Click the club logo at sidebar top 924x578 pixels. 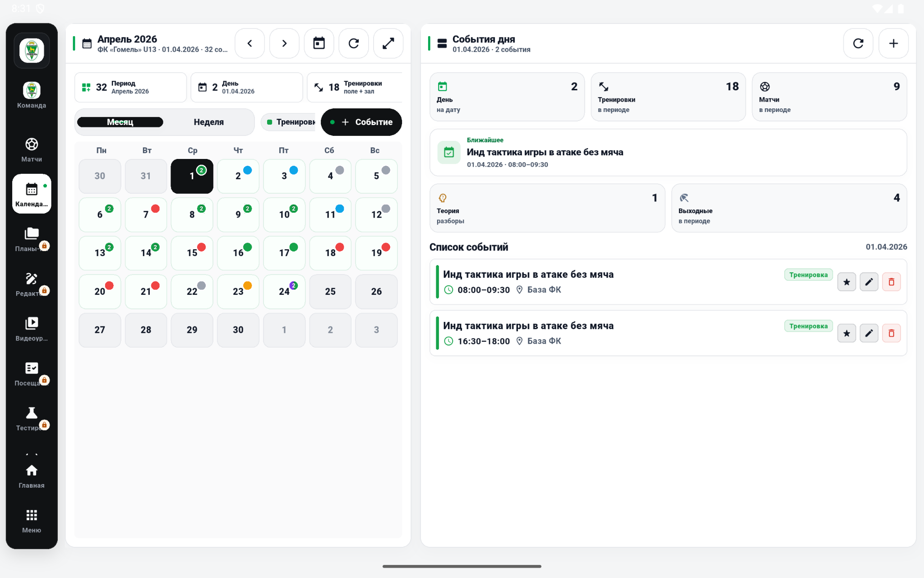pos(32,50)
